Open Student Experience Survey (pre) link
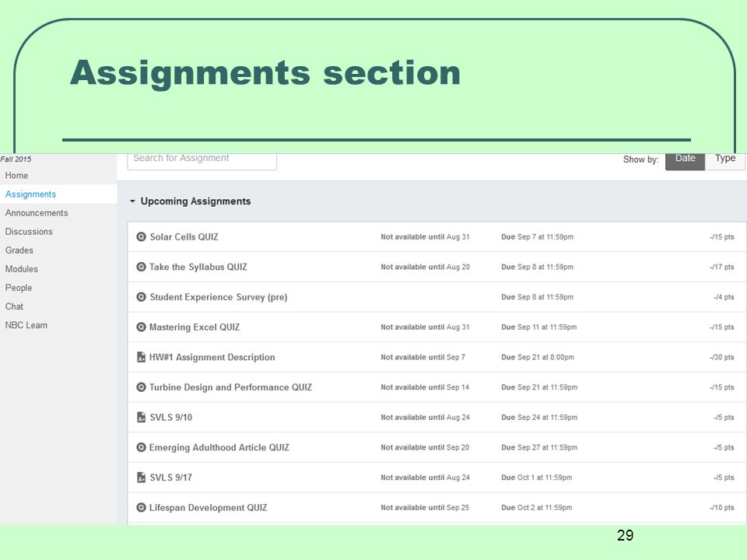This screenshot has height=560, width=747. pos(219,297)
